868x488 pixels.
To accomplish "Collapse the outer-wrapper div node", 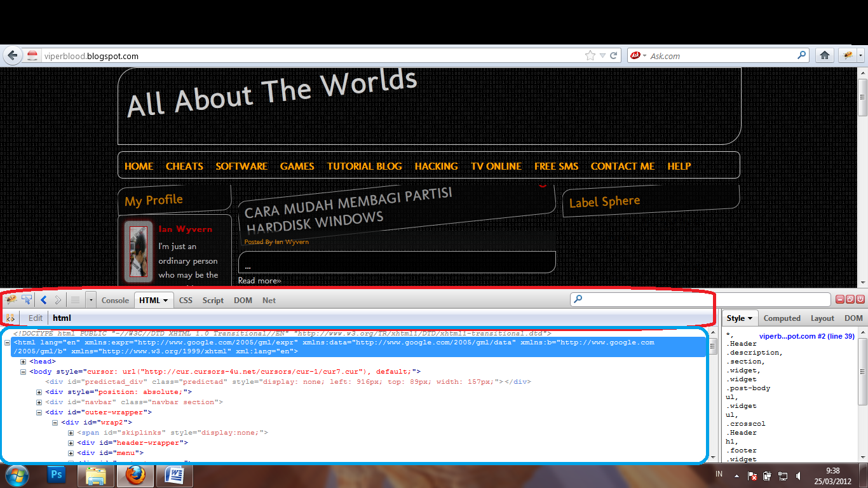I will 38,412.
